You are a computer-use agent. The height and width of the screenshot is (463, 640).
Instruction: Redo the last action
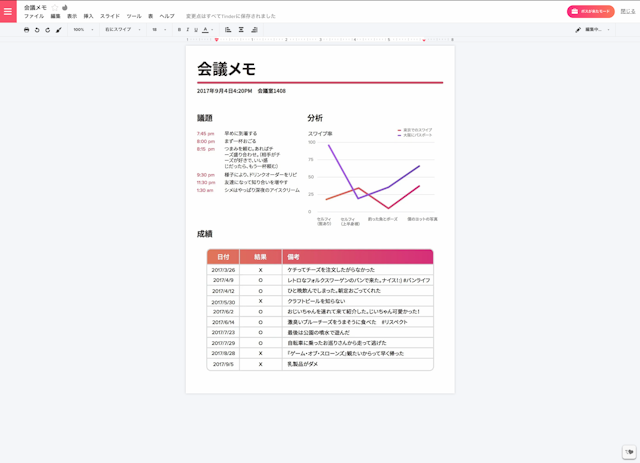[48, 30]
